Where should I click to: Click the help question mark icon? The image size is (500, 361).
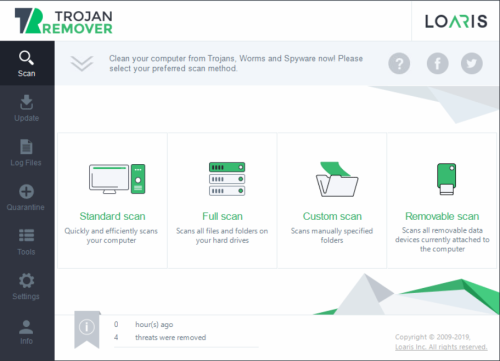pos(399,63)
